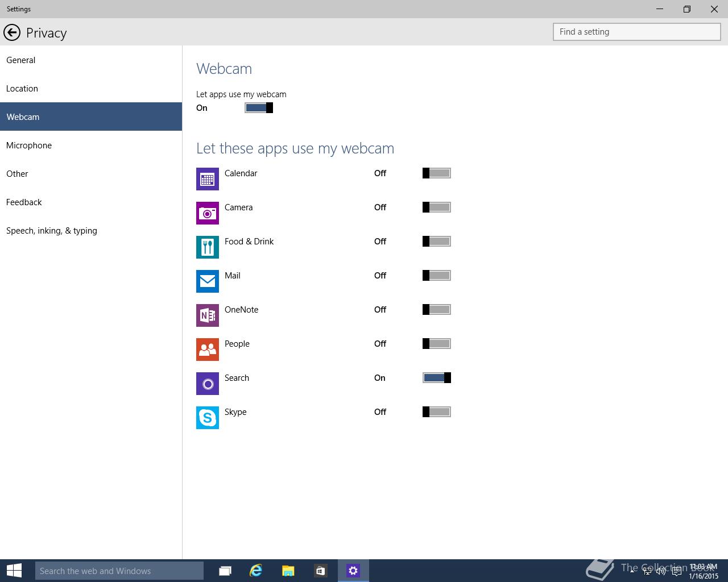The width and height of the screenshot is (728, 582).
Task: Open the Other privacy section
Action: click(91, 173)
